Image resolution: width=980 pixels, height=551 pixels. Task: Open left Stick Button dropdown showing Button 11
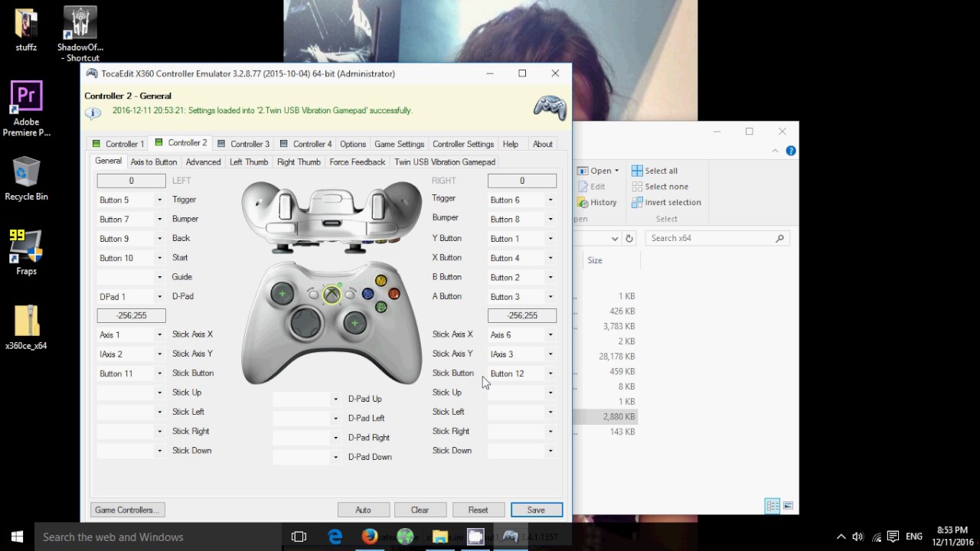point(160,373)
